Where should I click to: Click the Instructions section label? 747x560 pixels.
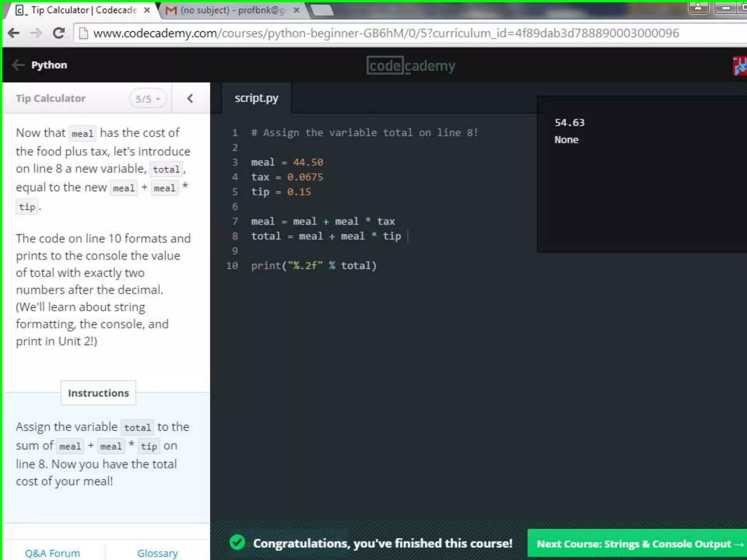pos(98,393)
